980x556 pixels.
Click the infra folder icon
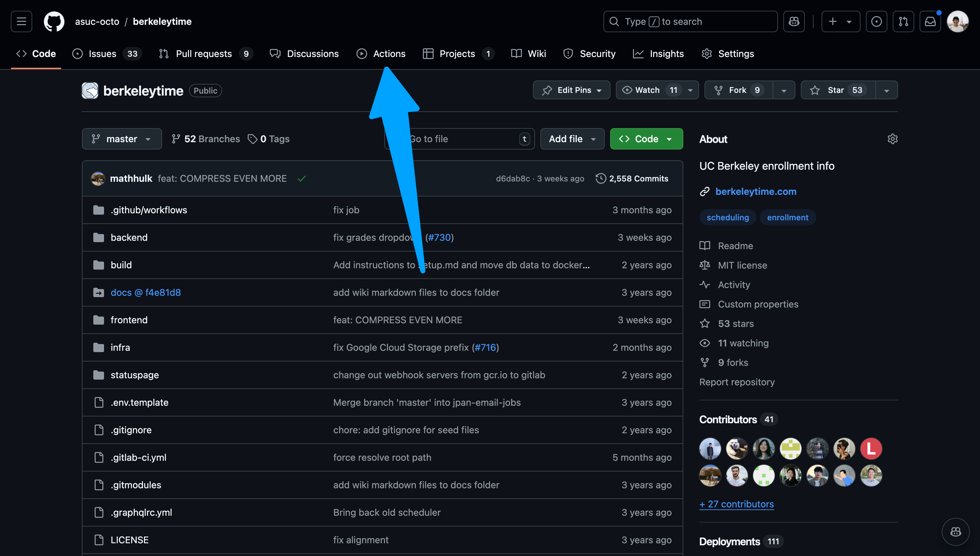[x=99, y=347]
